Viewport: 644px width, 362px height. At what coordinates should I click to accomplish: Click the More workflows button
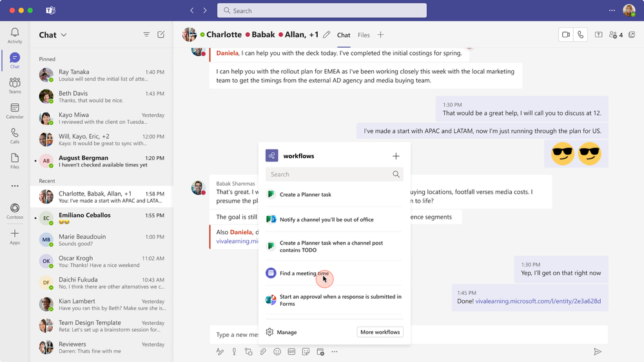(x=380, y=332)
